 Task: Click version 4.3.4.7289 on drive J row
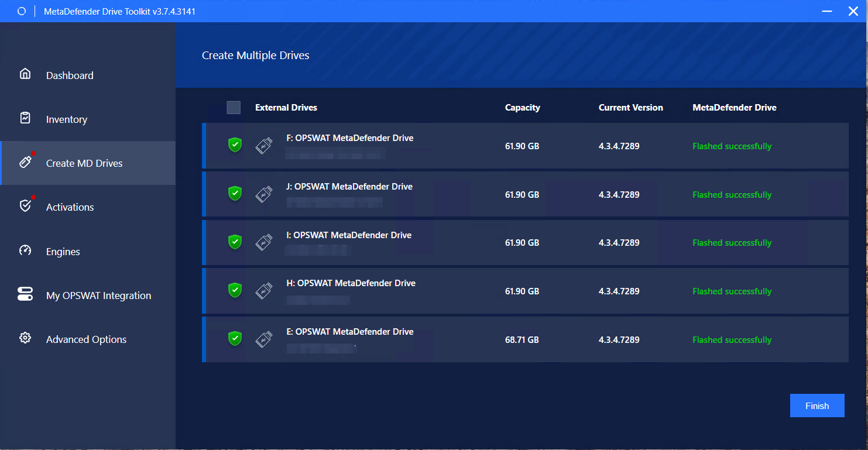pyautogui.click(x=619, y=195)
